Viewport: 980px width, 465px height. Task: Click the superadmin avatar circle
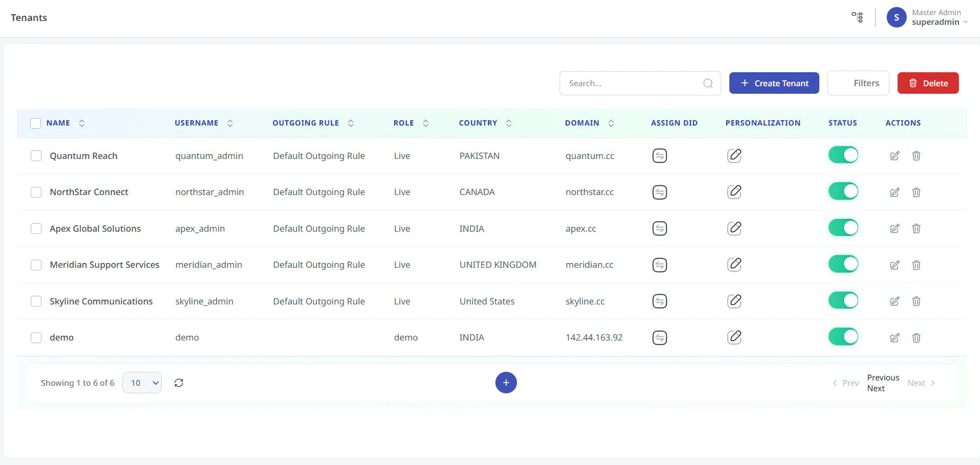pos(896,17)
